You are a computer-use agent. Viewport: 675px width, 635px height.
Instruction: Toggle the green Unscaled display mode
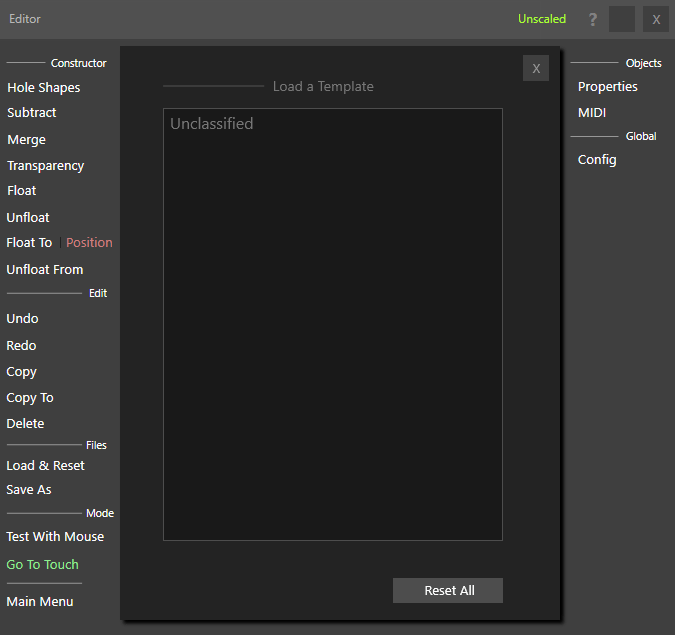click(x=542, y=19)
